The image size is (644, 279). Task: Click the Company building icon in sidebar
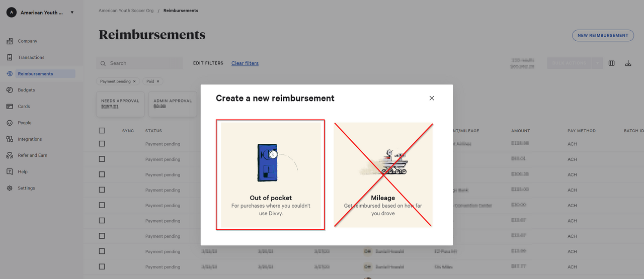10,41
